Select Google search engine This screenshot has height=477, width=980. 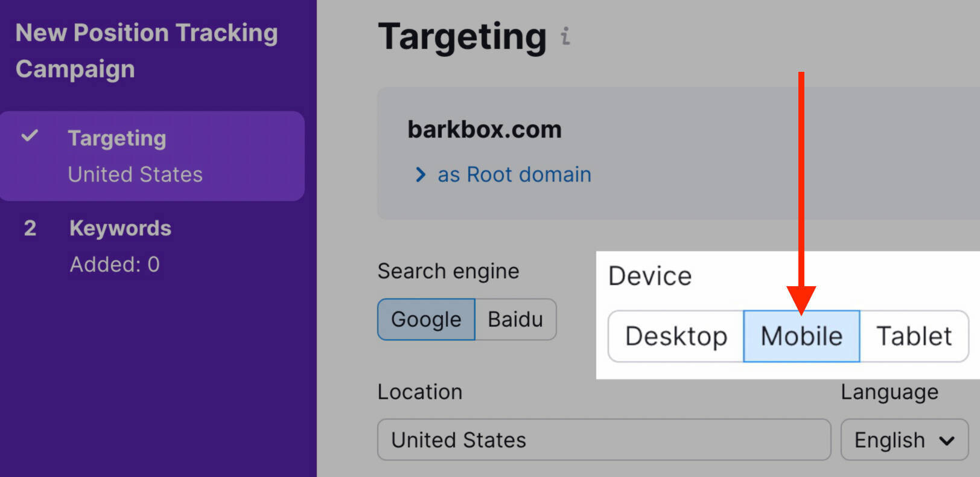[x=426, y=319]
